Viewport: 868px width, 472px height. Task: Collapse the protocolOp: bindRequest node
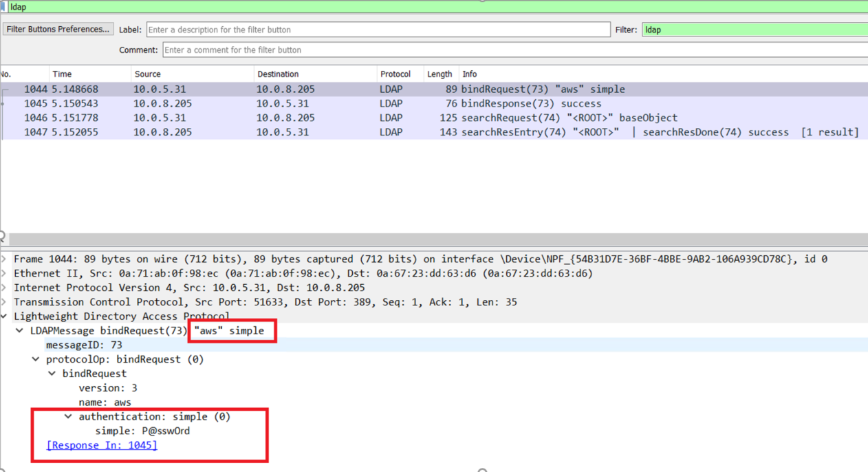click(36, 359)
